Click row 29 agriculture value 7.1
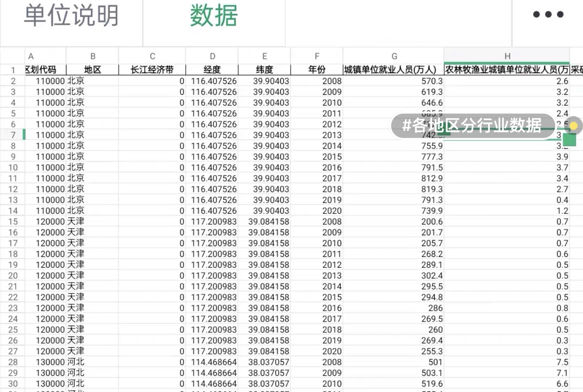Viewport: 583px width, 392px height. [507, 373]
